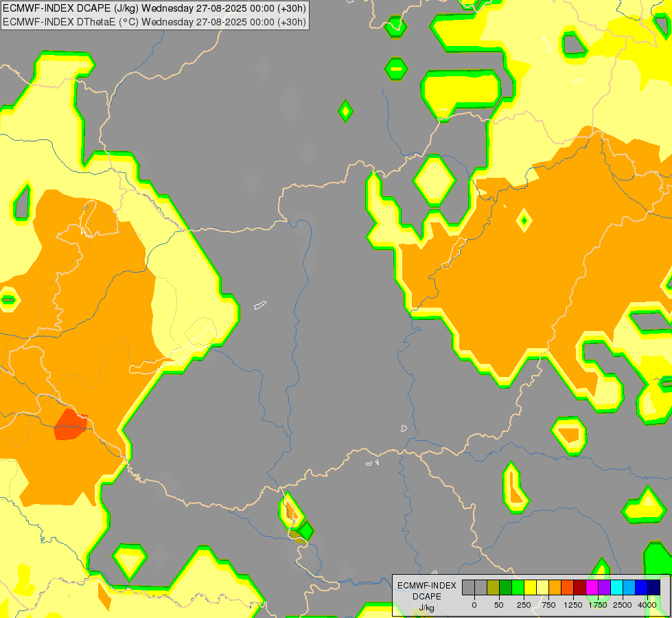Click the olive swatch in the DCAPE legend
Image resolution: width=672 pixels, height=618 pixels.
(494, 587)
